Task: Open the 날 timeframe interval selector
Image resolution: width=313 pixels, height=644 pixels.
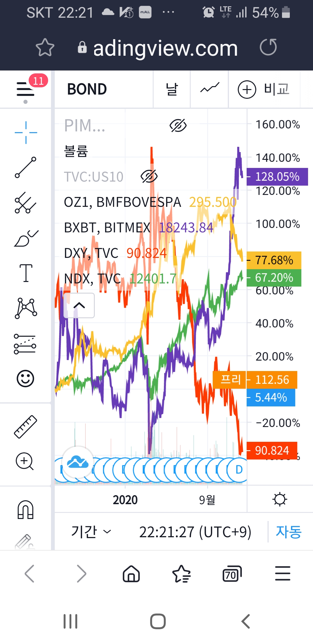Action: (x=172, y=89)
